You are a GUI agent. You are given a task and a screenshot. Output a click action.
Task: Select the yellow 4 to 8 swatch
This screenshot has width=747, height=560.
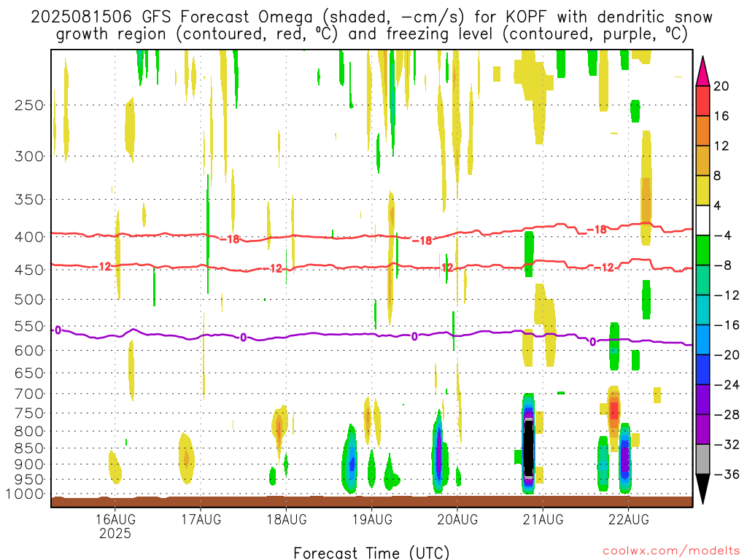[x=703, y=190]
